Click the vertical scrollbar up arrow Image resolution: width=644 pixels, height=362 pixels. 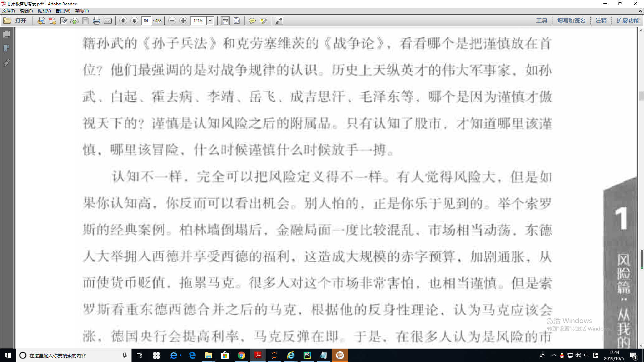point(641,31)
